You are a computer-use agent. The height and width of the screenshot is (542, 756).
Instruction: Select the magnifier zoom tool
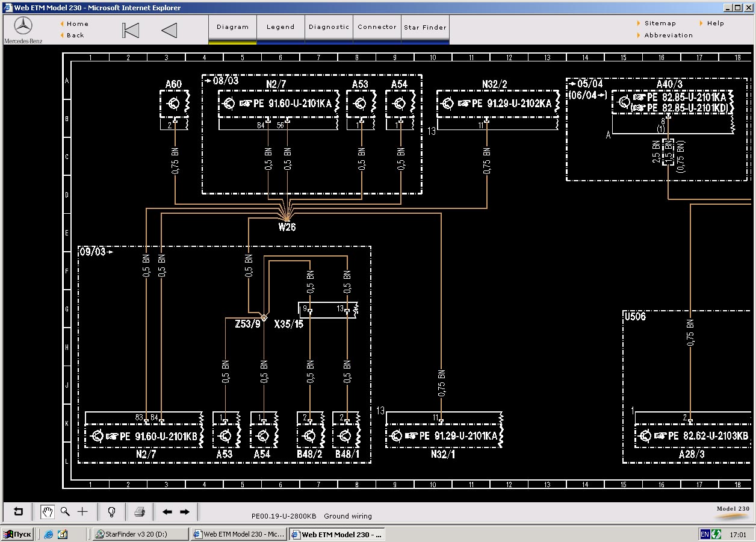(x=65, y=512)
